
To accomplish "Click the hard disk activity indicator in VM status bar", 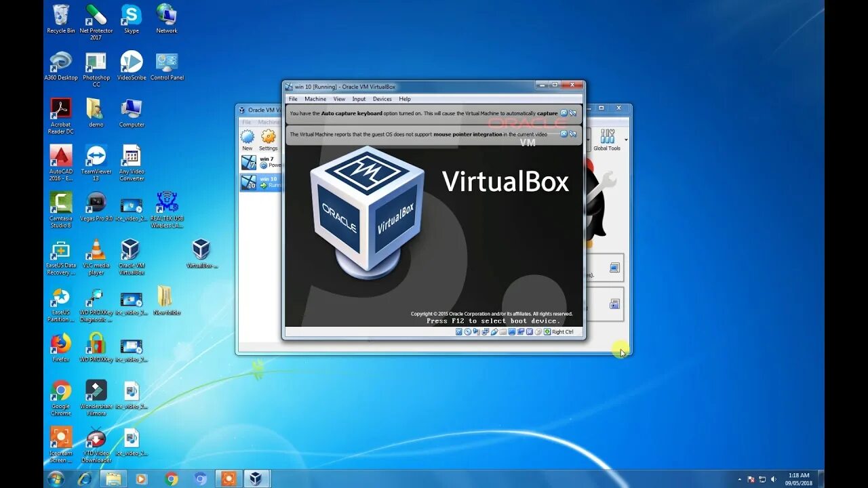I will [459, 332].
